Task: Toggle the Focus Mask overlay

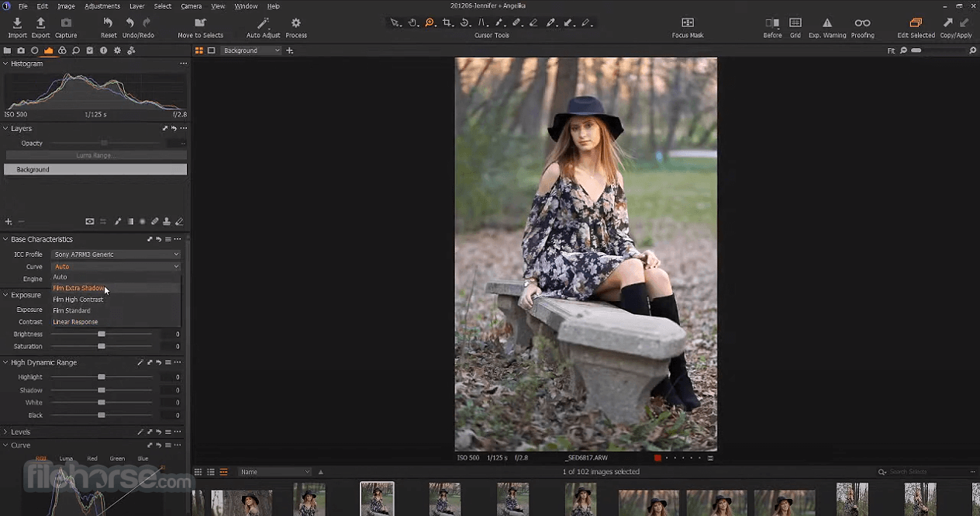Action: 687,23
